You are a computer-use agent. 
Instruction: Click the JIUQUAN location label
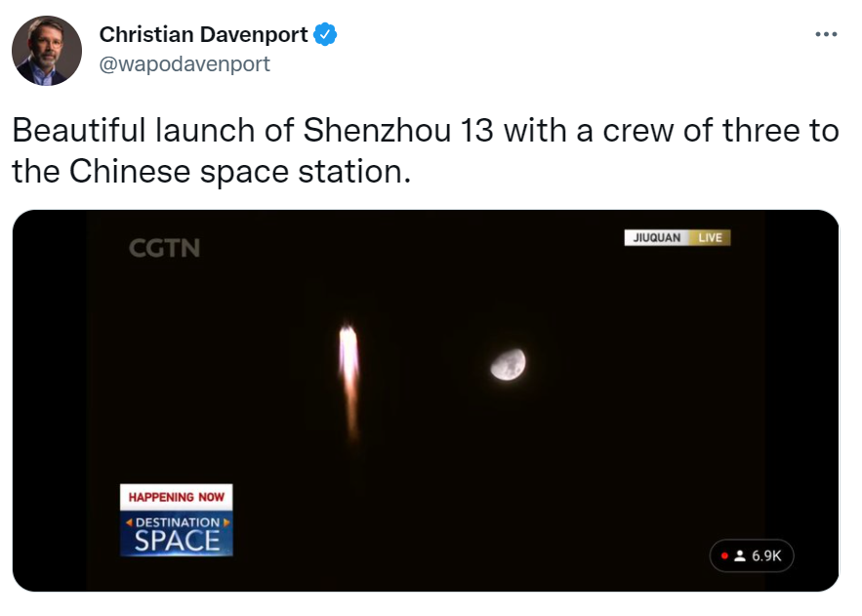656,237
